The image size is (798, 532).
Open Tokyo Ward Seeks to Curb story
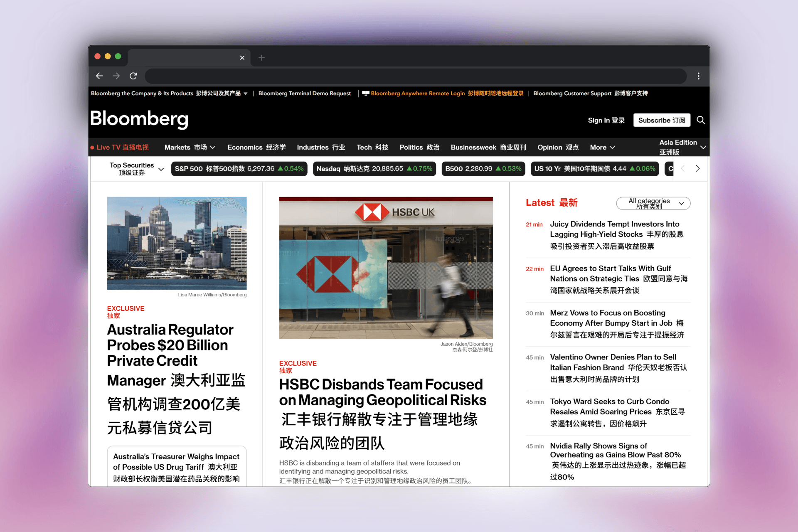[618, 412]
